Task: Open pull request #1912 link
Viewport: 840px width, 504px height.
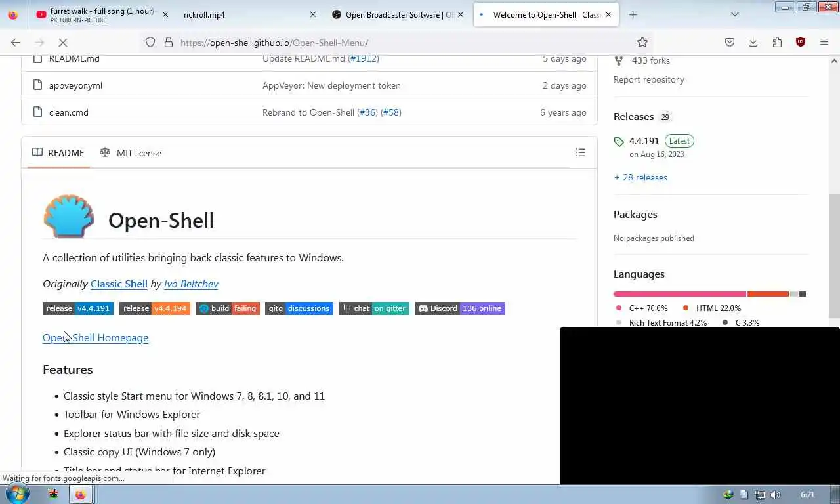Action: [363, 58]
